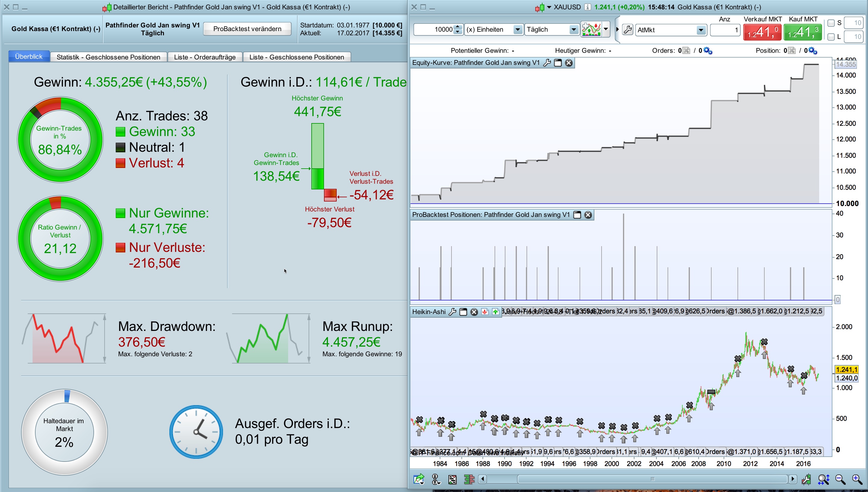Screen dimensions: 868x492
Task: Click the Orders blue gears icon
Action: (x=708, y=51)
